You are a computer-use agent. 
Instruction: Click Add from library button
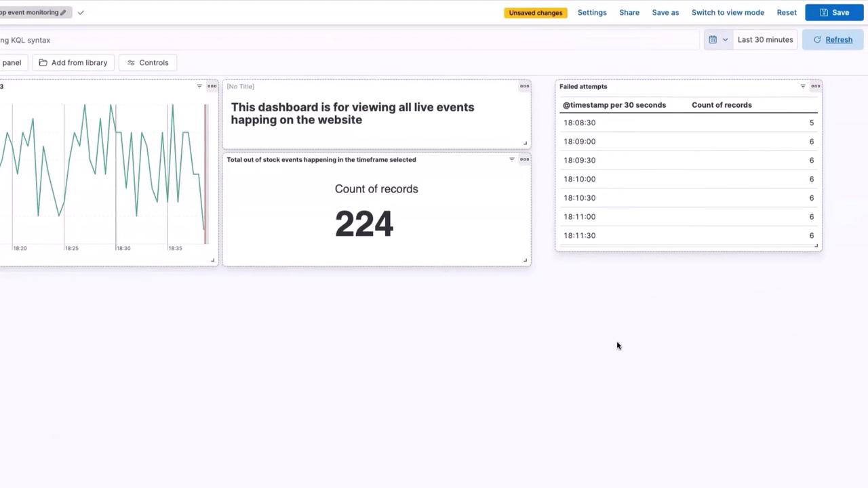click(x=73, y=62)
